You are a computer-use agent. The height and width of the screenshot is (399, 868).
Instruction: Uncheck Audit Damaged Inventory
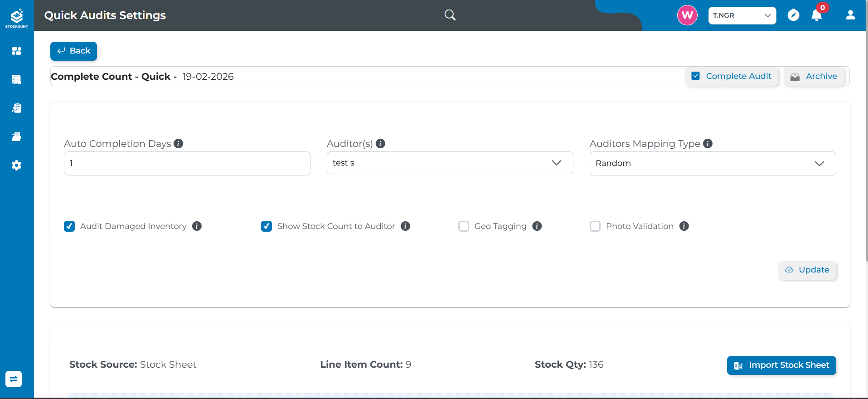[x=69, y=226]
